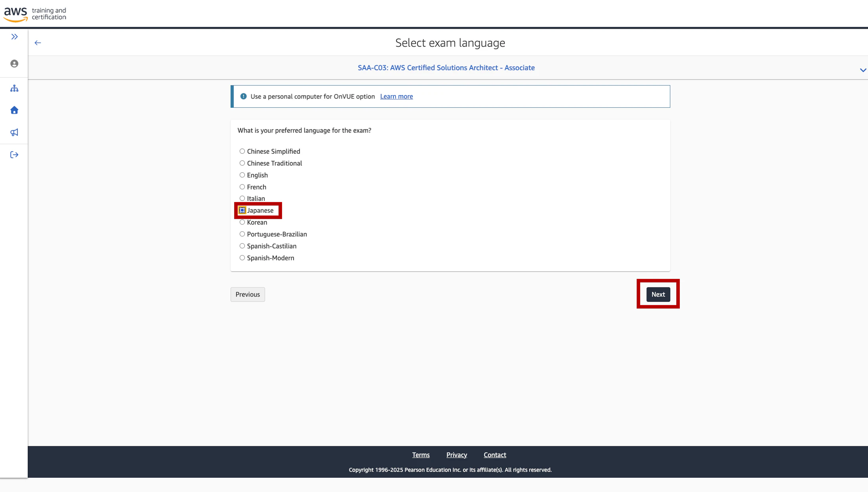
Task: Choose English as exam language
Action: pyautogui.click(x=242, y=175)
